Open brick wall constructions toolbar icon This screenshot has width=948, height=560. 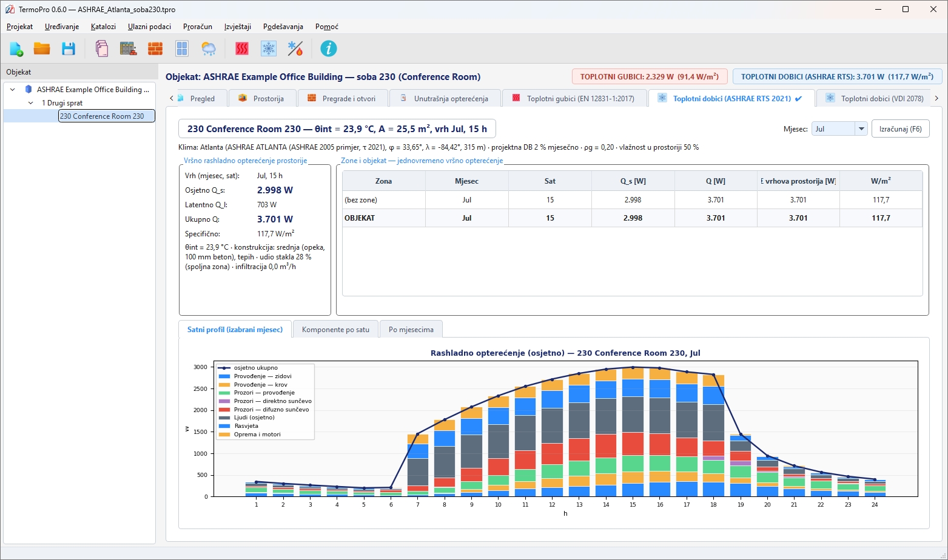click(x=155, y=49)
